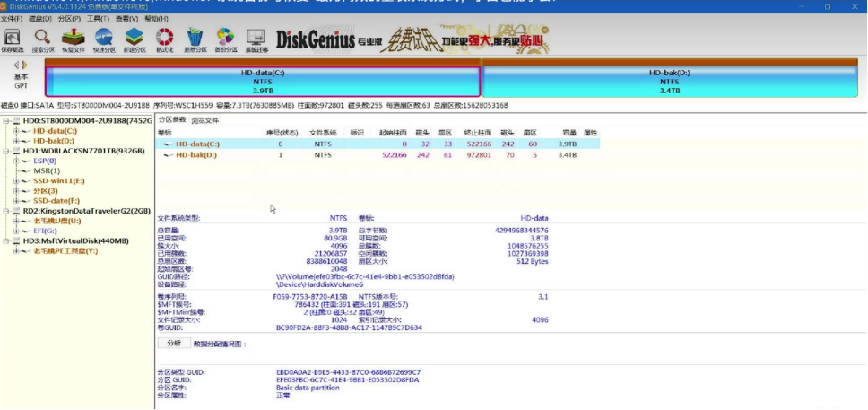Click the HD1 WDBLACK disk drive icon
868x410 pixels.
(15, 151)
